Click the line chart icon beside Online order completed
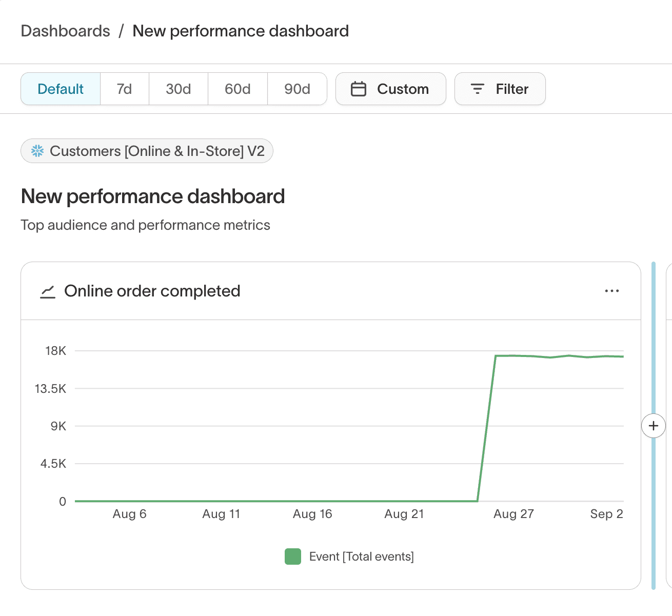The height and width of the screenshot is (616, 672). tap(48, 291)
